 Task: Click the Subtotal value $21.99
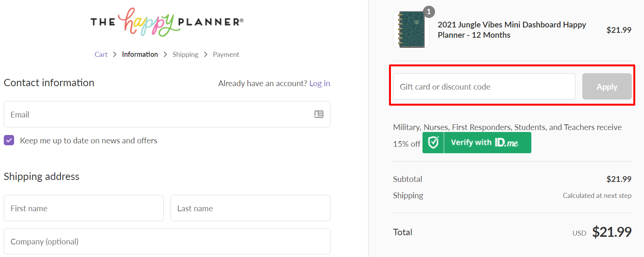click(619, 179)
